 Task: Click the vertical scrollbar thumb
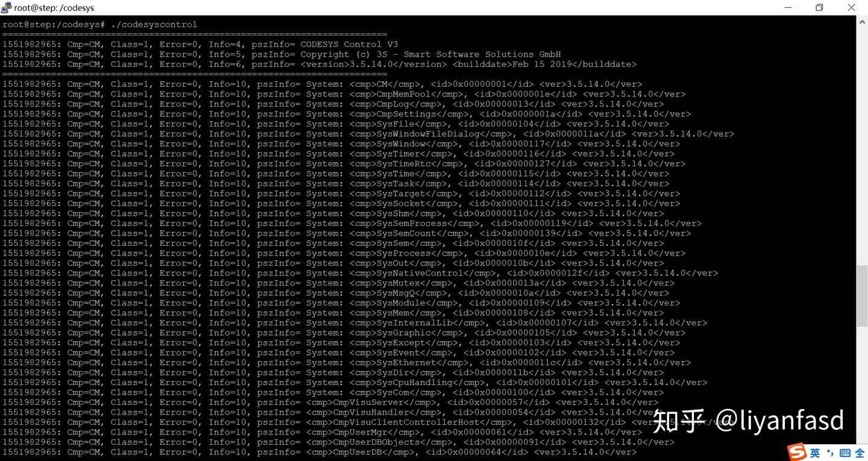[x=862, y=296]
